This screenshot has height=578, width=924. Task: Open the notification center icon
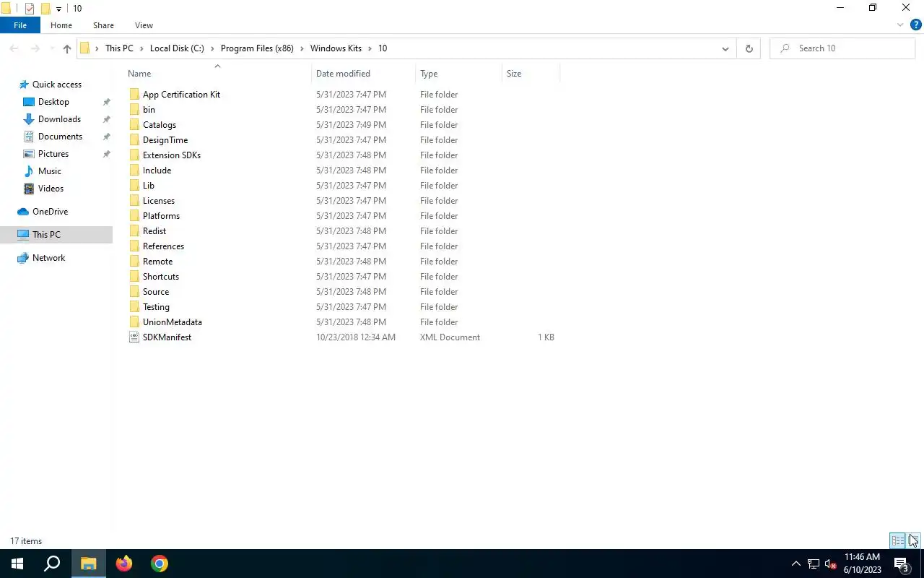pos(901,564)
